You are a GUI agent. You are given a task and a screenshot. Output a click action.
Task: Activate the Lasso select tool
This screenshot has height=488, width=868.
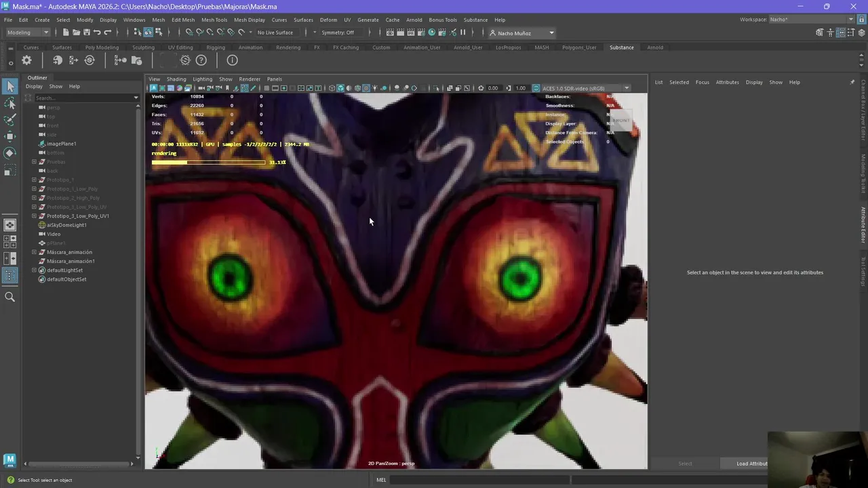[9, 103]
